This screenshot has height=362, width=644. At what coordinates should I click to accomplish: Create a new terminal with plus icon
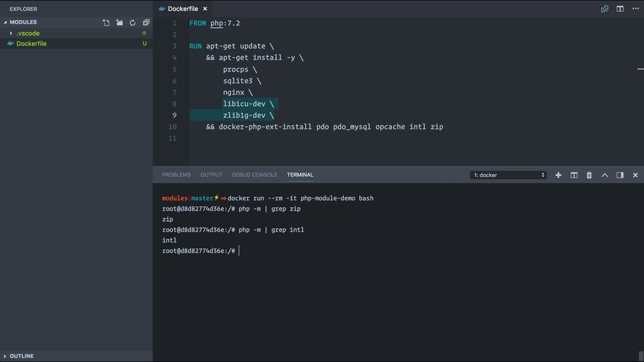click(558, 175)
